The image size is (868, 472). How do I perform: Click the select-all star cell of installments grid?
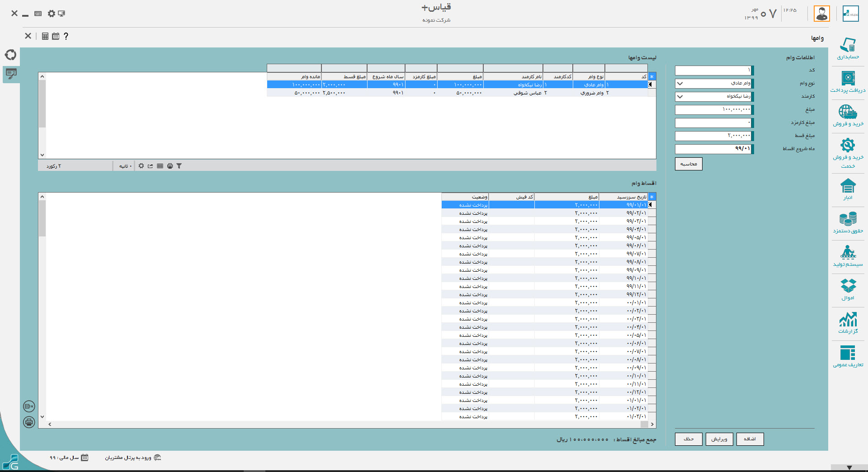click(x=652, y=197)
